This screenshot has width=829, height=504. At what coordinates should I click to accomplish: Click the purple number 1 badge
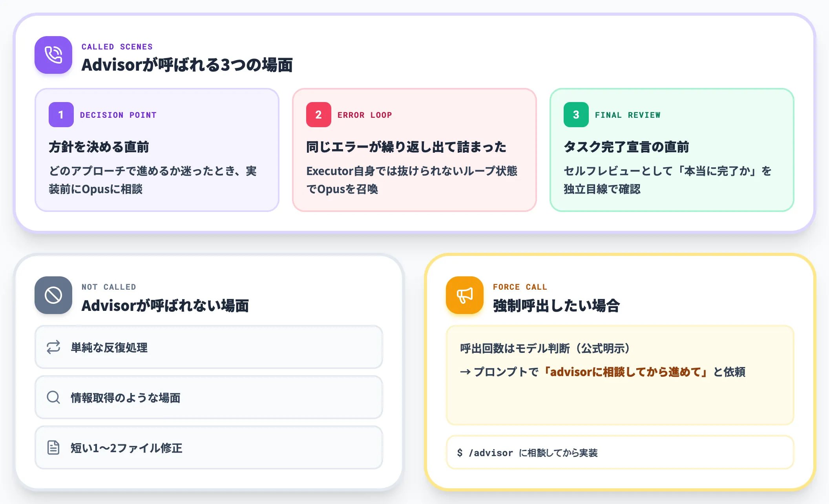pos(61,115)
